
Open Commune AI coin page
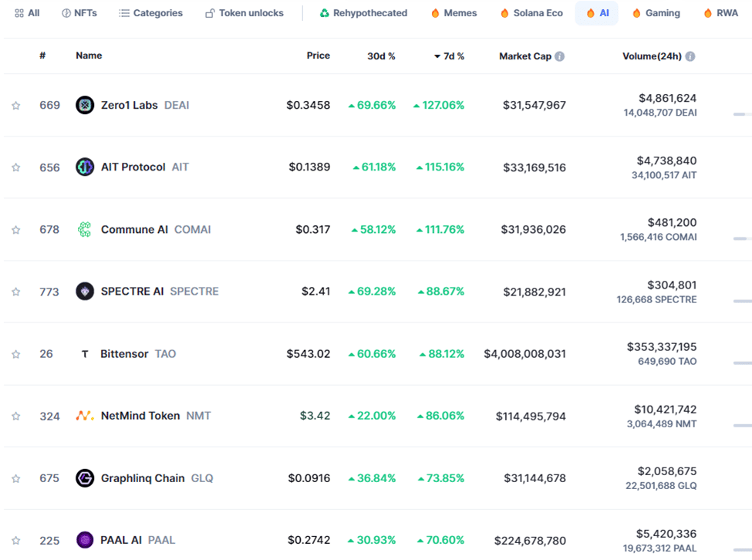(134, 229)
